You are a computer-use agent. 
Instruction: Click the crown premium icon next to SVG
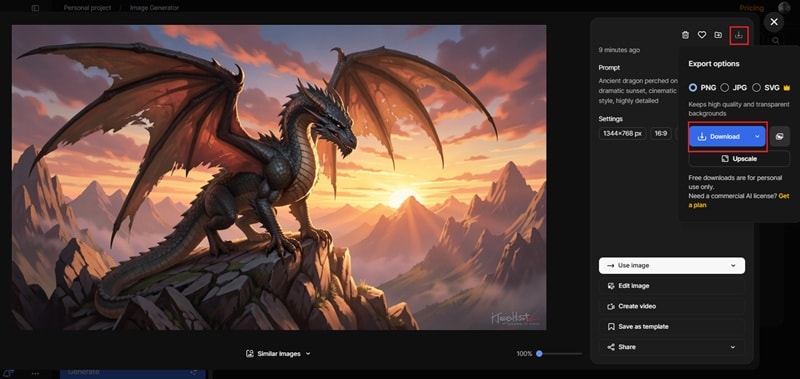786,88
